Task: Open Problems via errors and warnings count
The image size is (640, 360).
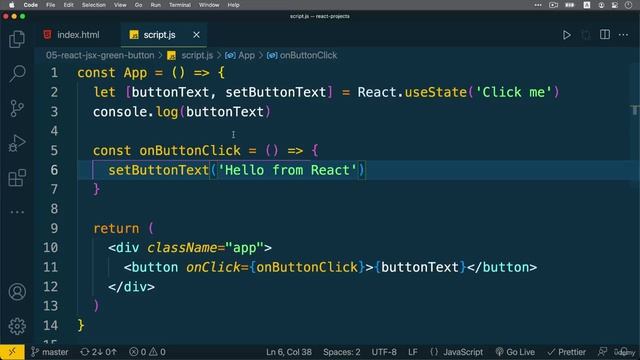Action: (x=147, y=352)
